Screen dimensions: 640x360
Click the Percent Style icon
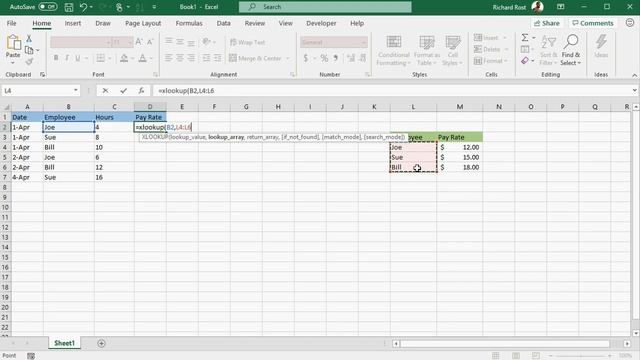click(x=324, y=58)
